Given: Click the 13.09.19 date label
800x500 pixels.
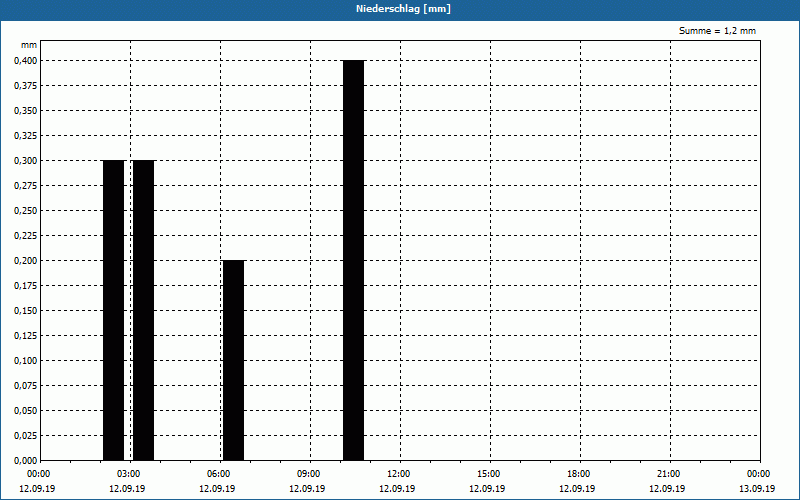Looking at the screenshot, I should pos(757,489).
